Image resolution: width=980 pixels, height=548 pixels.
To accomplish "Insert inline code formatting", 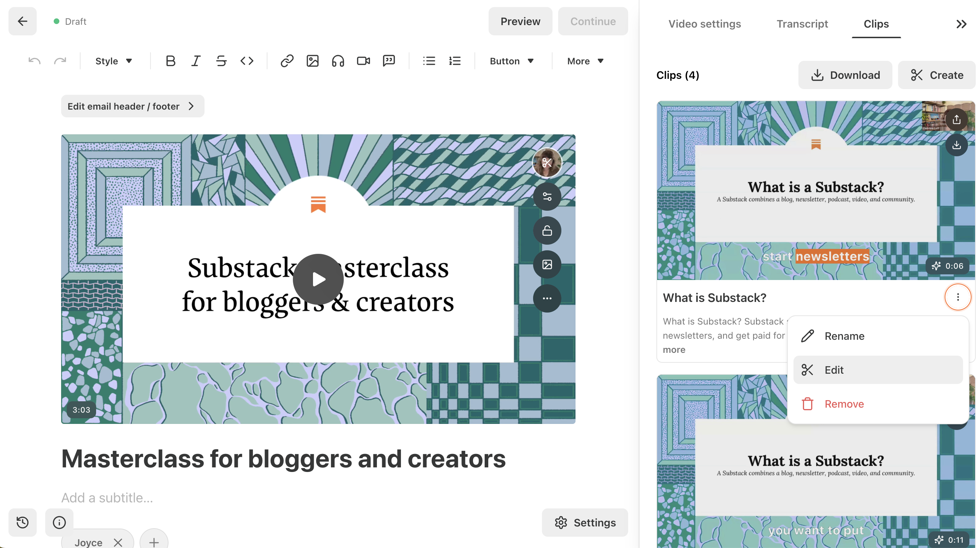I will pos(247,61).
